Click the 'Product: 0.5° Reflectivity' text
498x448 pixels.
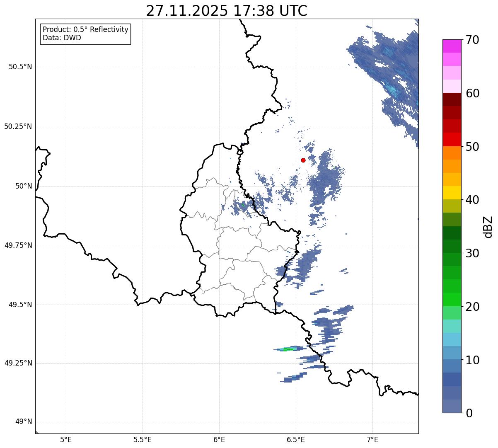point(85,30)
